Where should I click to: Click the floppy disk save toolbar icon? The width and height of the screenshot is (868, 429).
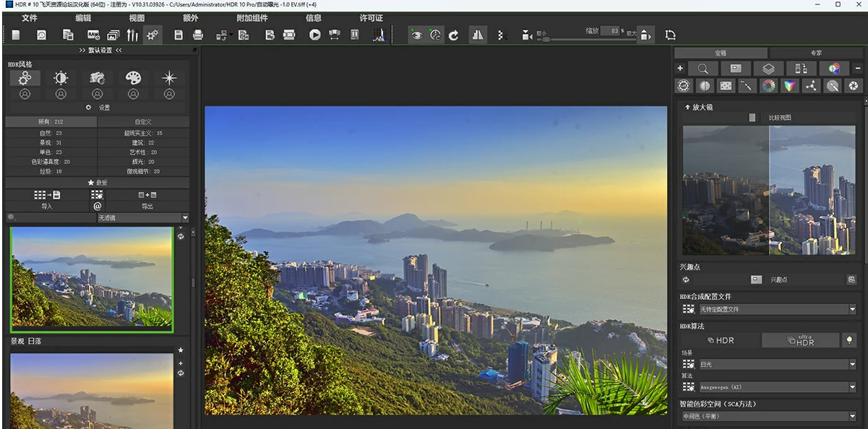pos(179,35)
